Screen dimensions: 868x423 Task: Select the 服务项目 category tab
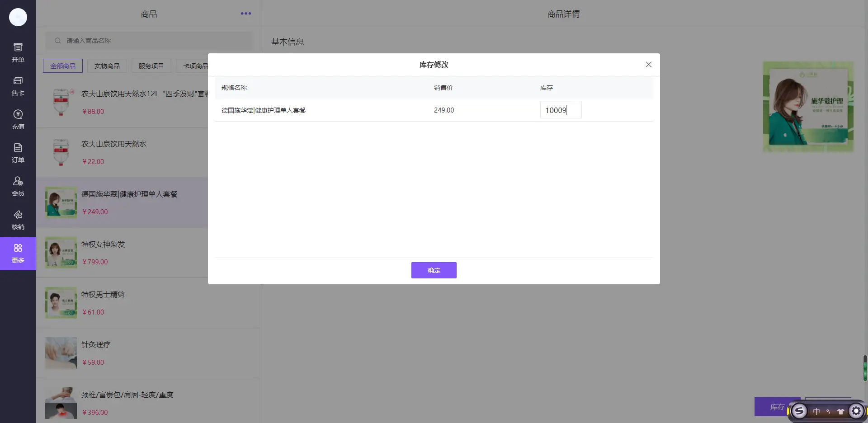(151, 66)
